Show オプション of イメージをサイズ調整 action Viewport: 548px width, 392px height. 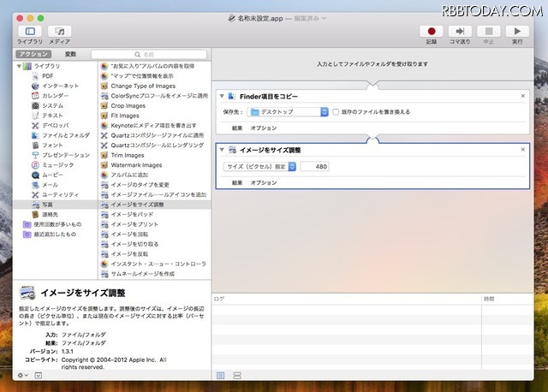[264, 182]
